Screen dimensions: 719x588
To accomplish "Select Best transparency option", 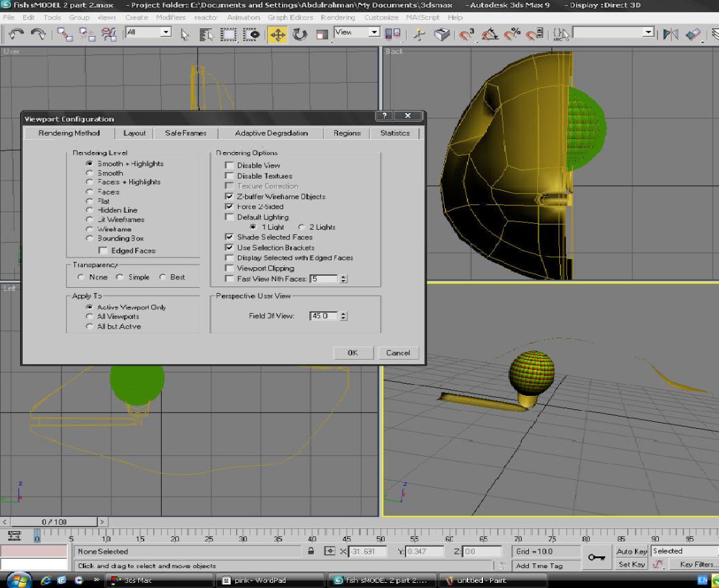I will coord(162,277).
